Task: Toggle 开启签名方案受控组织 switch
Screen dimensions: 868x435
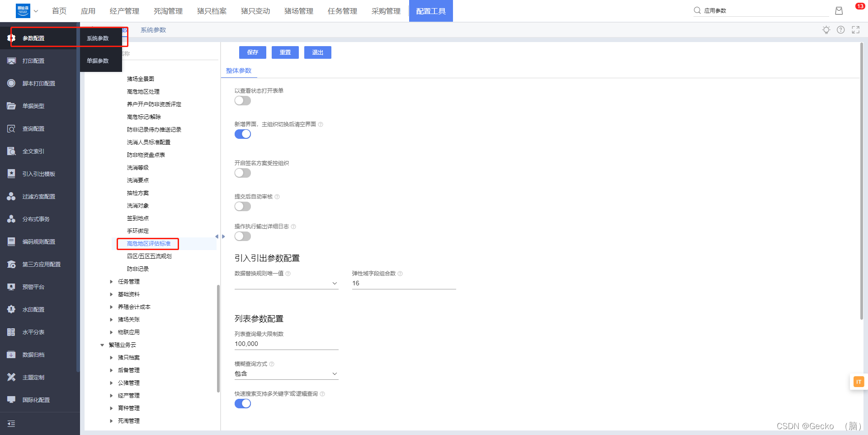Action: click(x=243, y=173)
